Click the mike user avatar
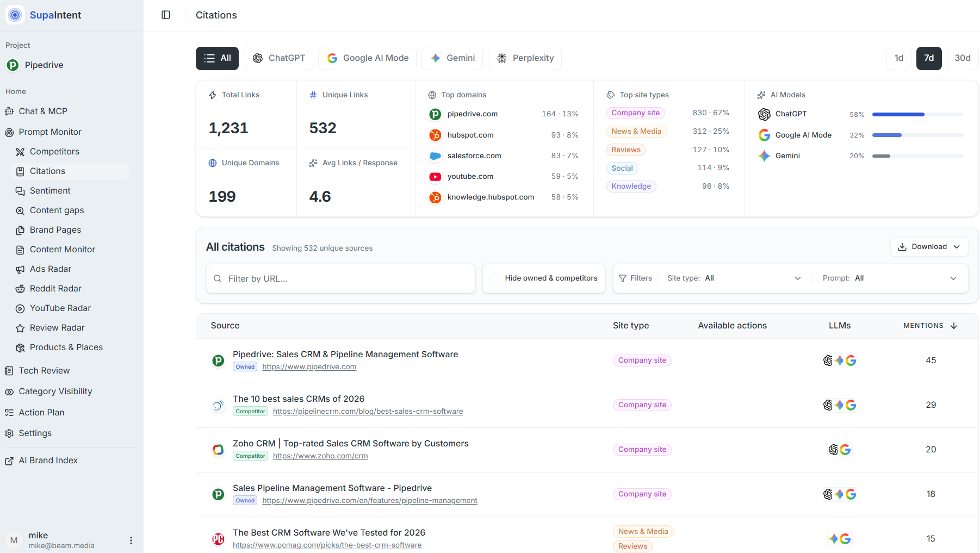980x553 pixels. pyautogui.click(x=14, y=540)
